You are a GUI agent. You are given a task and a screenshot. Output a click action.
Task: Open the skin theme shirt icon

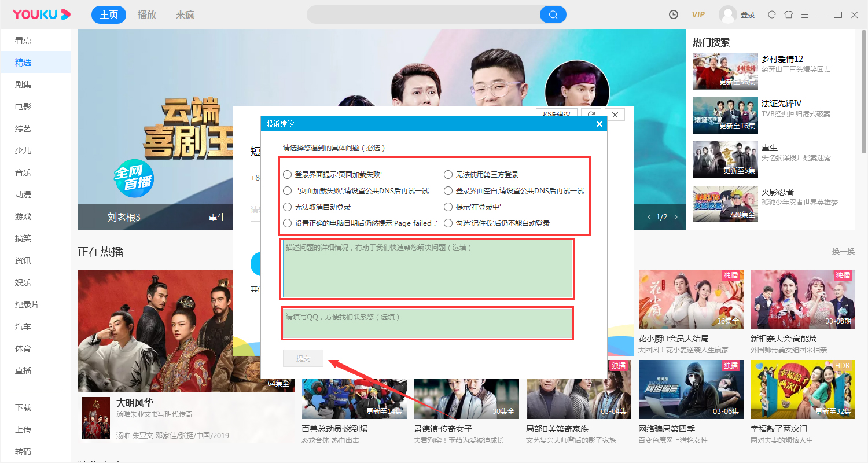(789, 14)
